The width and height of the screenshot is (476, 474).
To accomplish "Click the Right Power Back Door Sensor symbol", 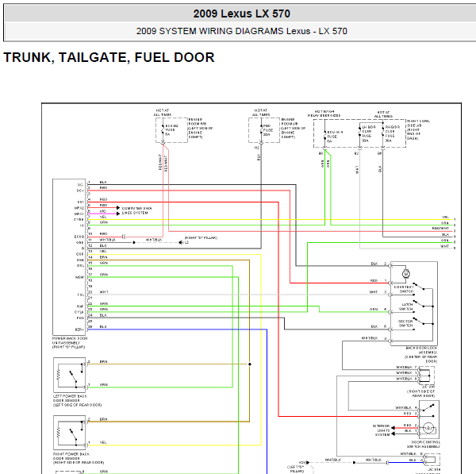I will 70,433.
